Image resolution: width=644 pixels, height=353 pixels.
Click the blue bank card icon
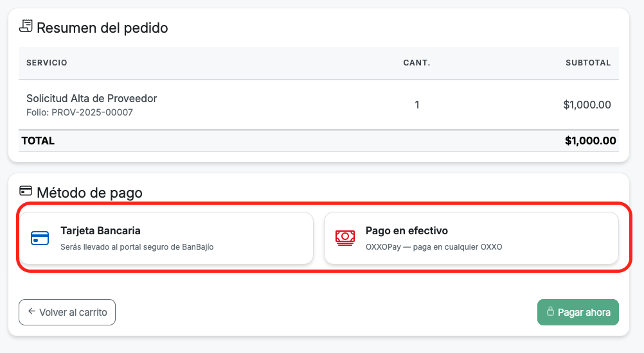point(40,238)
